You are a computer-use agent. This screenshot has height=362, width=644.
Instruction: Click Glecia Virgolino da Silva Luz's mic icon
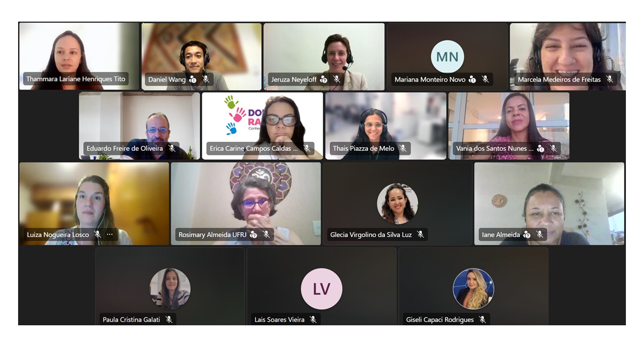point(421,235)
